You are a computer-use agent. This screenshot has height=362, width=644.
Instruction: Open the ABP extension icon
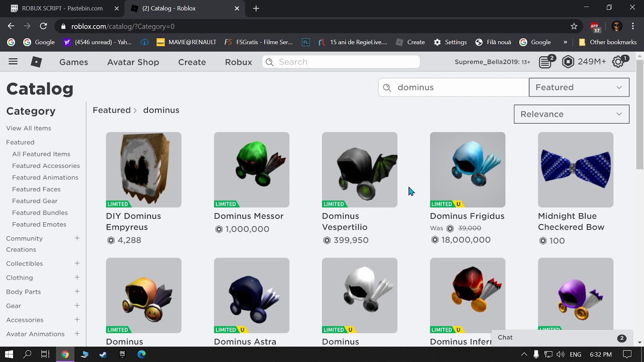(x=595, y=26)
